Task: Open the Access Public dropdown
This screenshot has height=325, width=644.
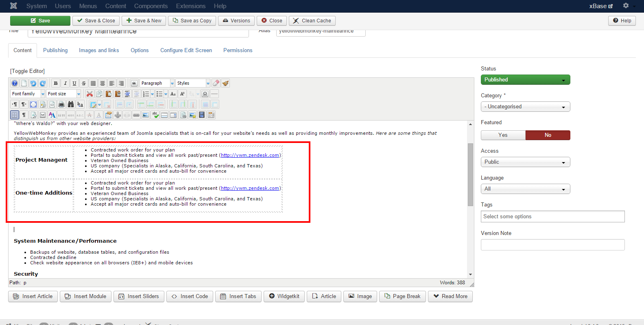Action: tap(526, 162)
